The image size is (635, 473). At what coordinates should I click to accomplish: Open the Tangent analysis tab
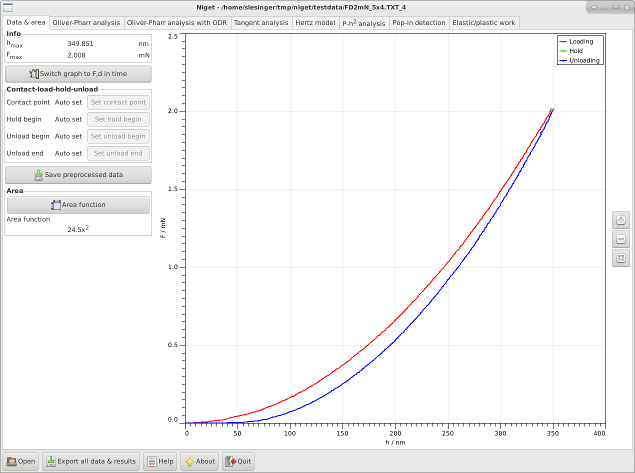pyautogui.click(x=261, y=23)
